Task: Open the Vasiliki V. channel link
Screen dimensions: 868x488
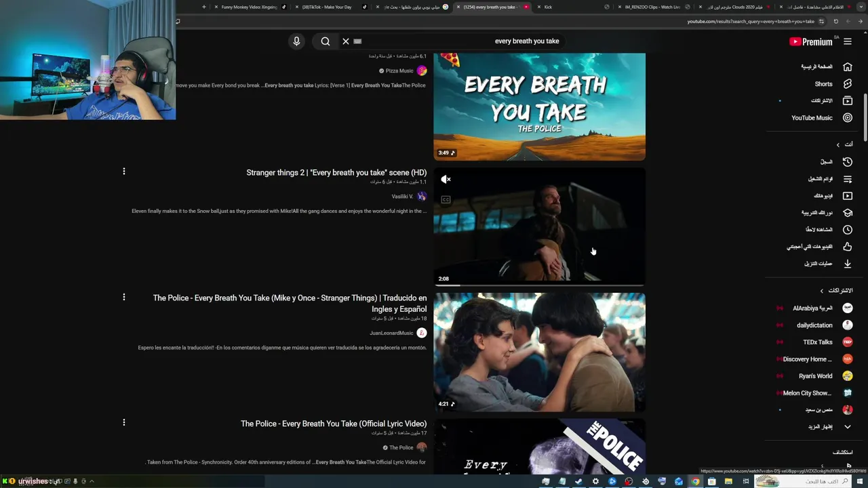Action: point(402,197)
